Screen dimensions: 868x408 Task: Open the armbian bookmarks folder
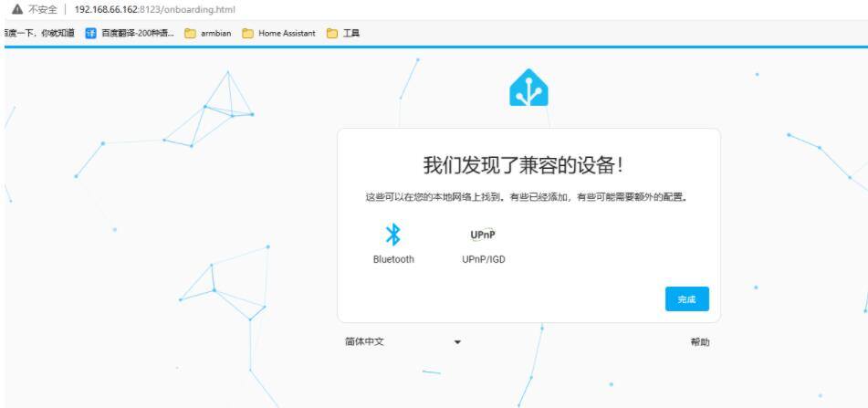208,33
